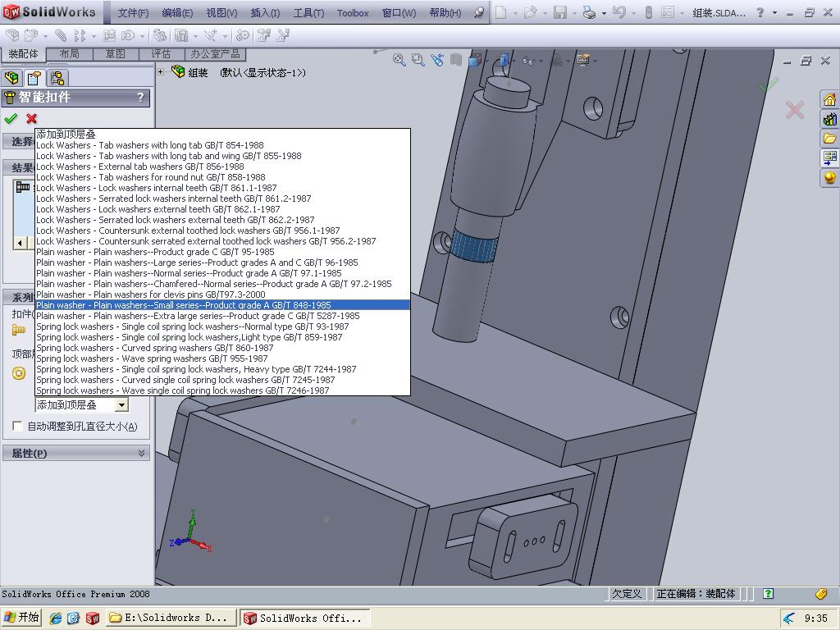Switch to the 办公室产品 tab
The width and height of the screenshot is (840, 630).
(x=215, y=54)
